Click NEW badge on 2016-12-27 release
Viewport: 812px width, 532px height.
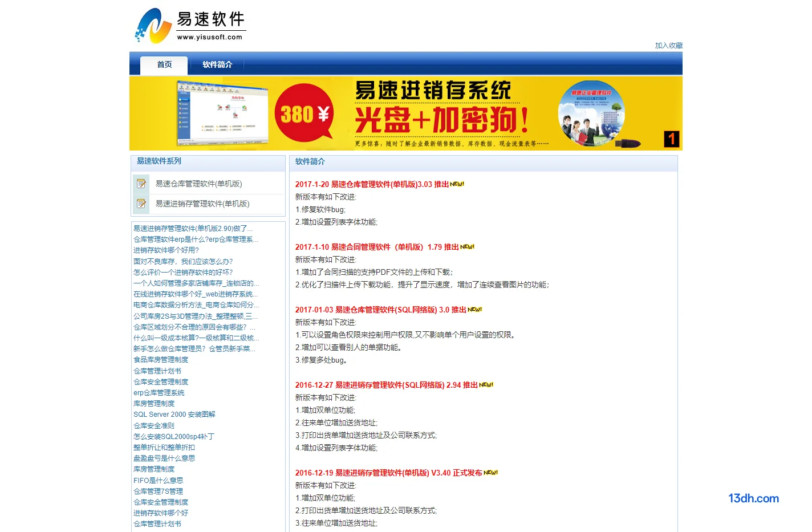pyautogui.click(x=486, y=385)
